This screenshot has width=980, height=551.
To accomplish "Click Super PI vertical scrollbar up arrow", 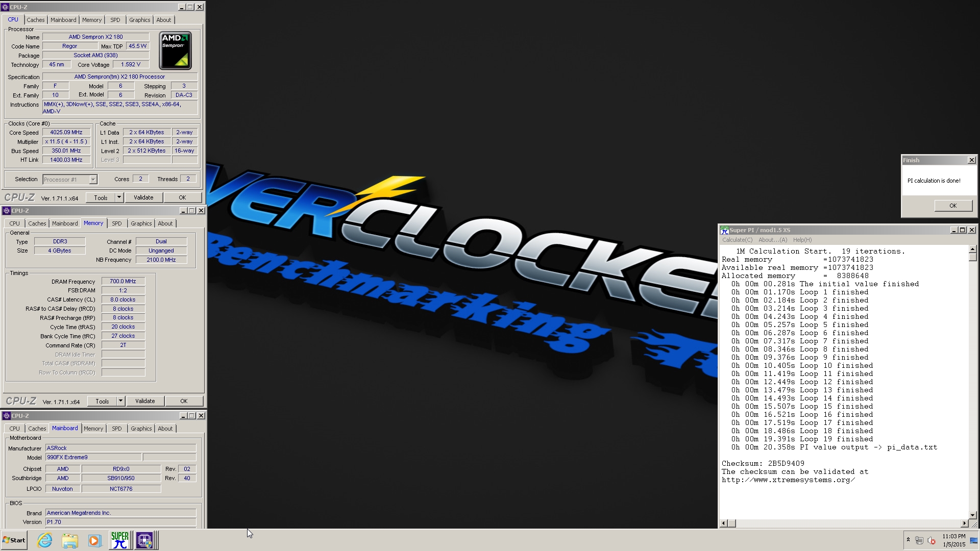I will (973, 249).
